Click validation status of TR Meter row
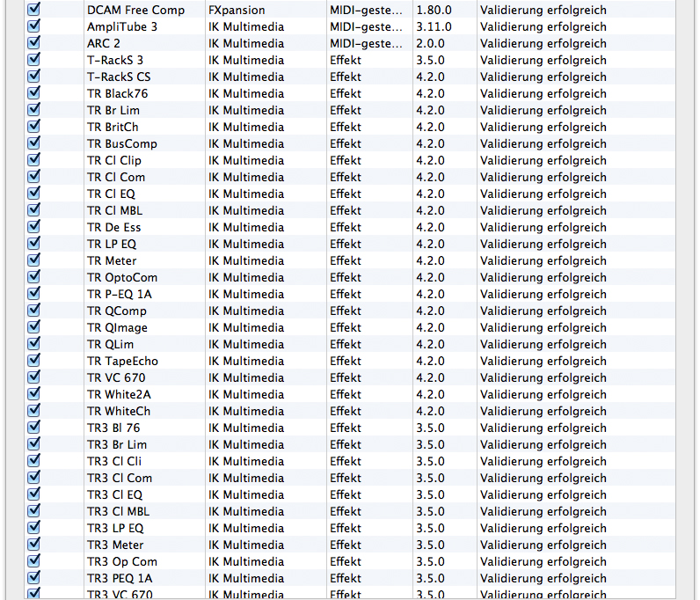Screen dimensions: 700x600 tap(543, 260)
